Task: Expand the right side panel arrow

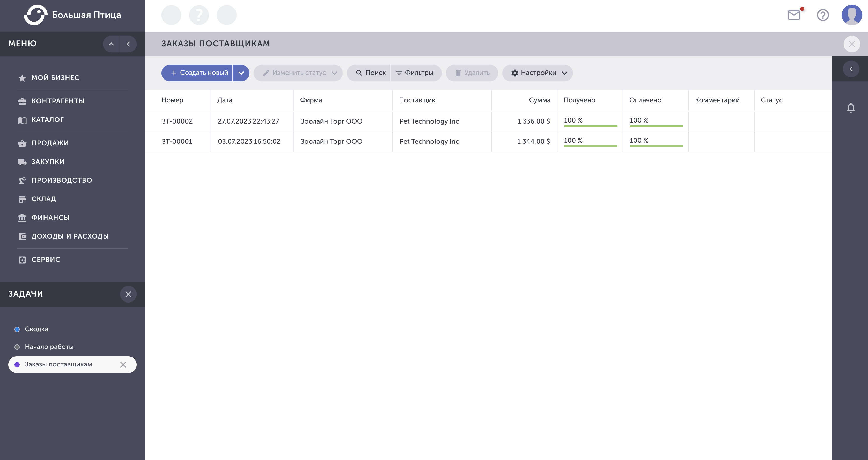Action: point(851,69)
